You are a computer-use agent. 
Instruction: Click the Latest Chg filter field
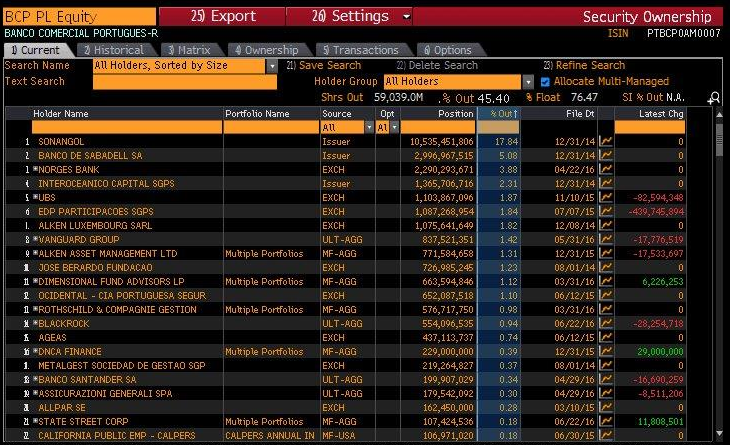click(x=650, y=127)
